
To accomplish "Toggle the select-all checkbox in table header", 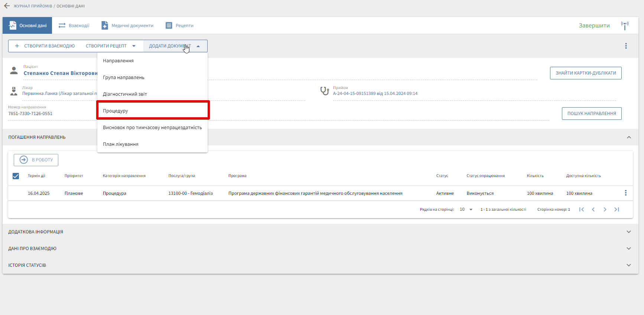I will click(x=16, y=176).
